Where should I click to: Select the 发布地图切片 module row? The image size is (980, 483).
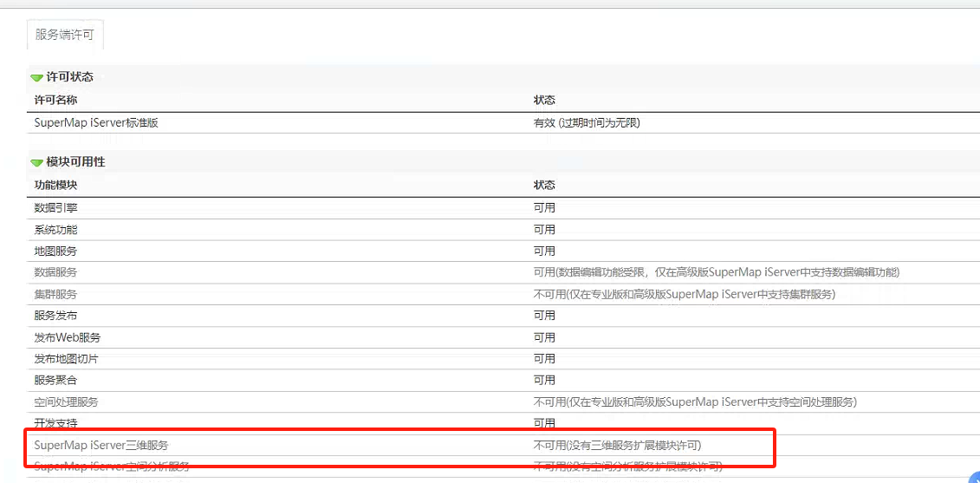click(x=66, y=359)
